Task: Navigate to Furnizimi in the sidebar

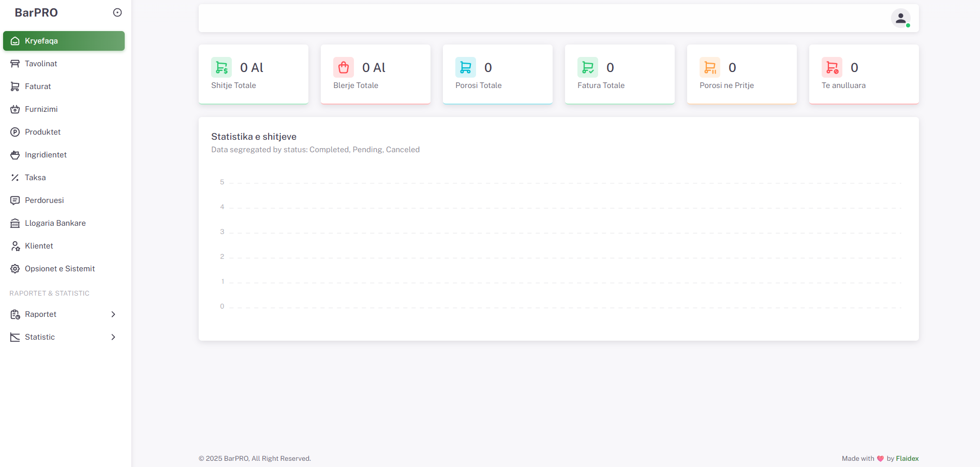Action: coord(64,109)
